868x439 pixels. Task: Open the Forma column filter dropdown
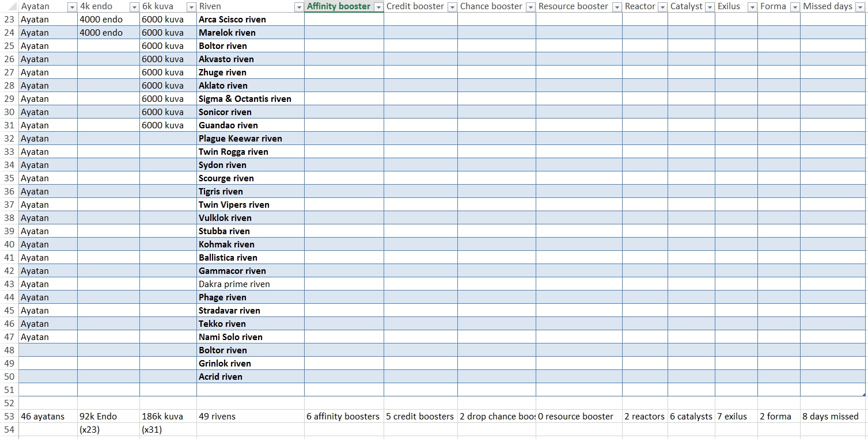[x=795, y=7]
